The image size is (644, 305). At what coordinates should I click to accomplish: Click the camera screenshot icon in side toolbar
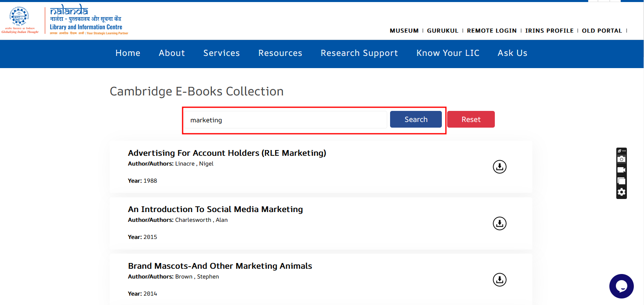pyautogui.click(x=621, y=159)
